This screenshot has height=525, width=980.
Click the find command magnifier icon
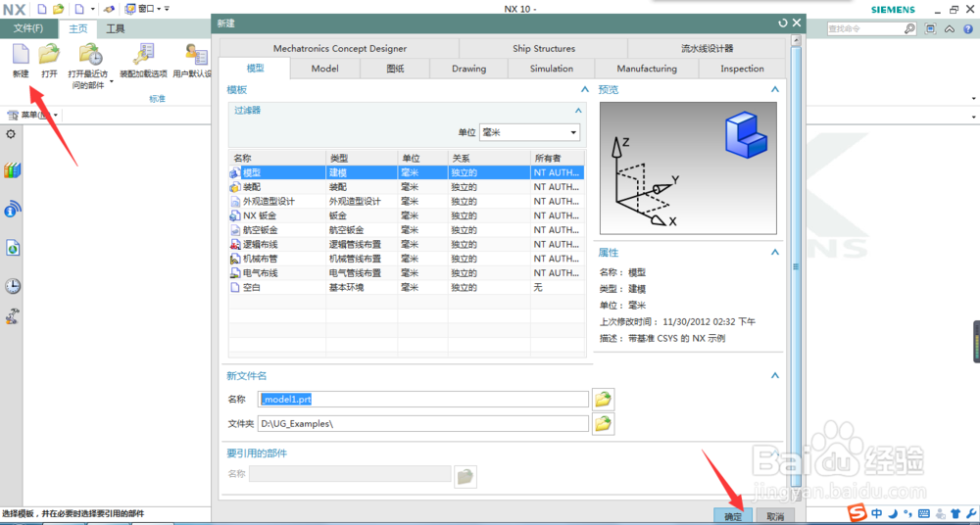pos(909,28)
